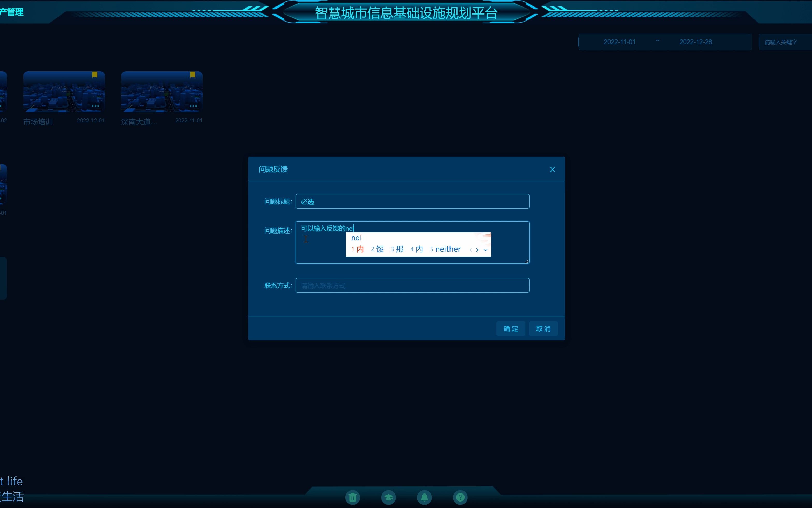Image resolution: width=812 pixels, height=508 pixels.
Task: Select IME candidate 5 neither
Action: pos(445,249)
